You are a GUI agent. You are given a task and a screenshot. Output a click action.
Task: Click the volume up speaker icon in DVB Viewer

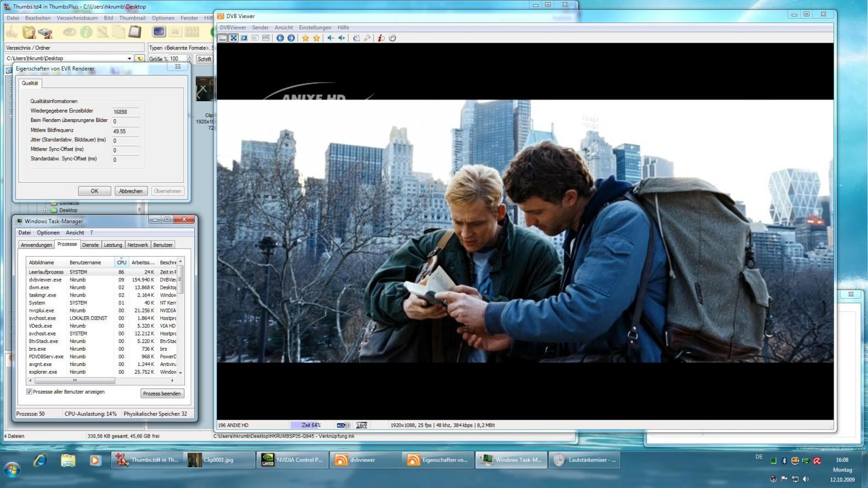coord(342,38)
